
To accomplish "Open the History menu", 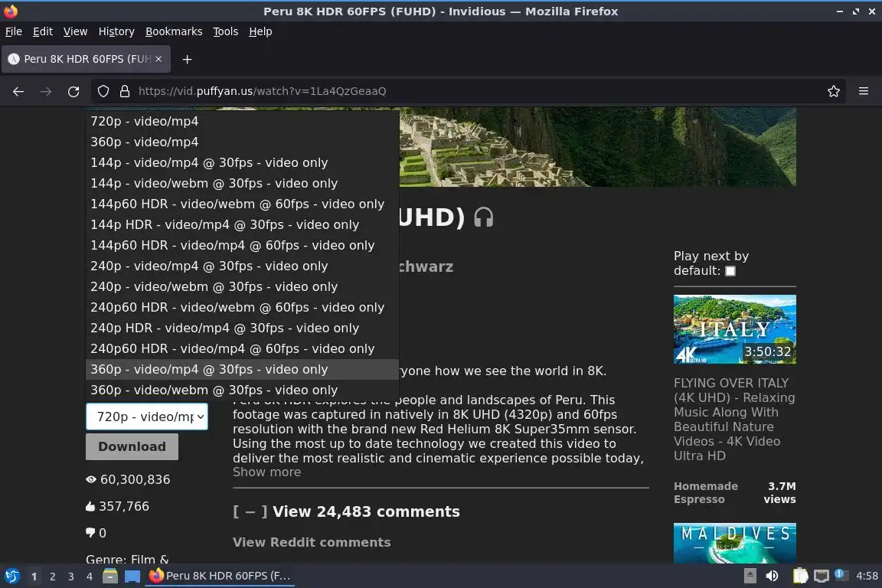I will 116,31.
